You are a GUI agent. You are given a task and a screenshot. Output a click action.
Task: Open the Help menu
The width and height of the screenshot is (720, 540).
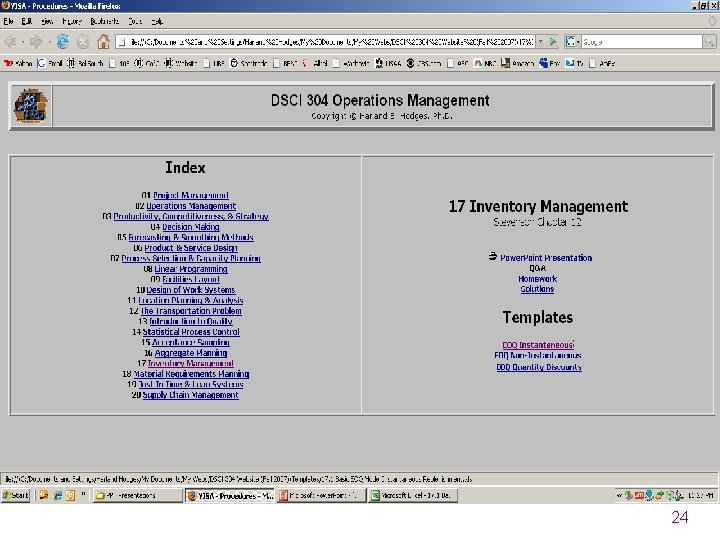click(x=157, y=21)
